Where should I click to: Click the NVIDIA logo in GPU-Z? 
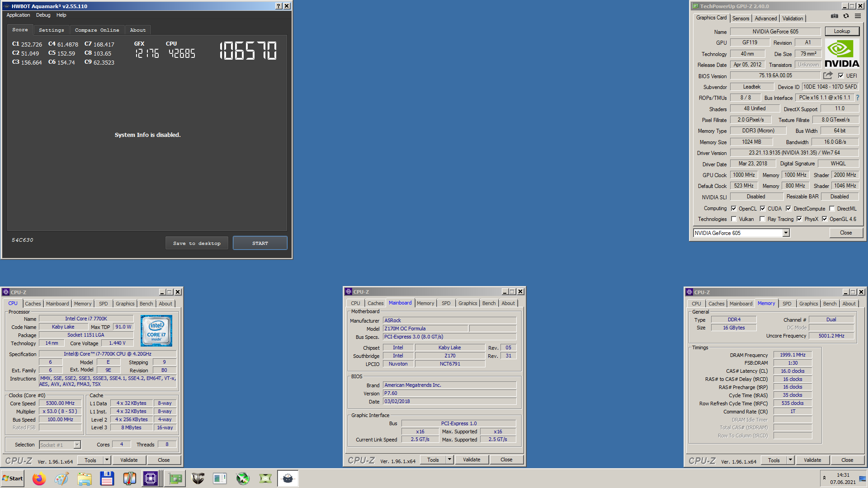[842, 53]
